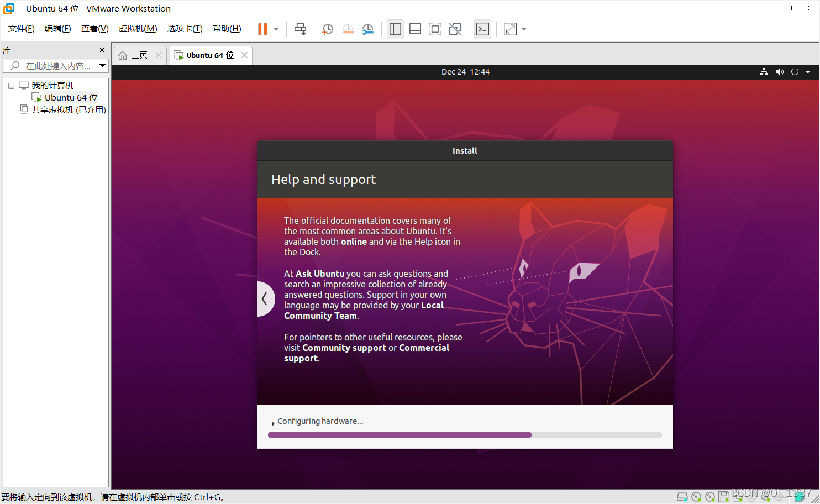820x504 pixels.
Task: Click the Send Ctrl+Alt+Del toolbar icon
Action: tap(300, 29)
